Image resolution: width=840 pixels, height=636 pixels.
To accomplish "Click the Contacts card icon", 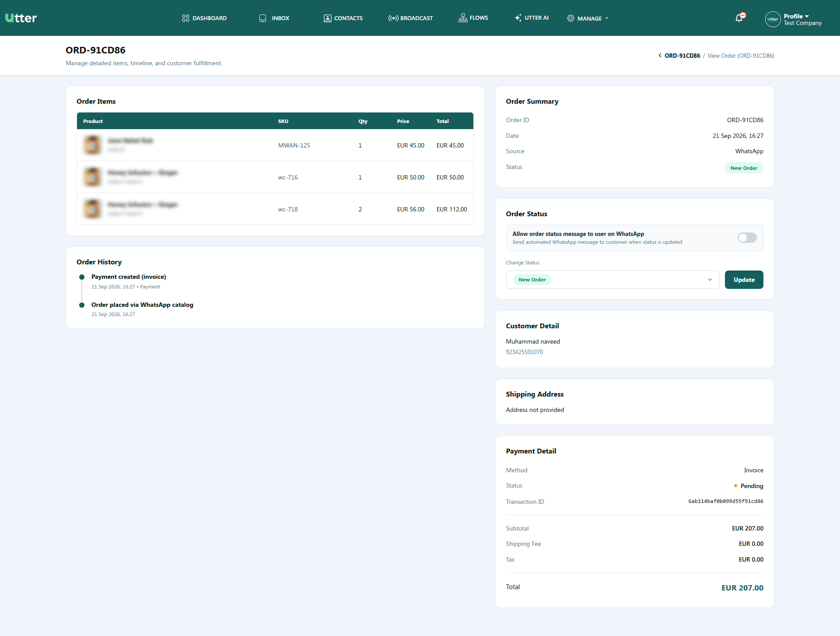I will (327, 18).
